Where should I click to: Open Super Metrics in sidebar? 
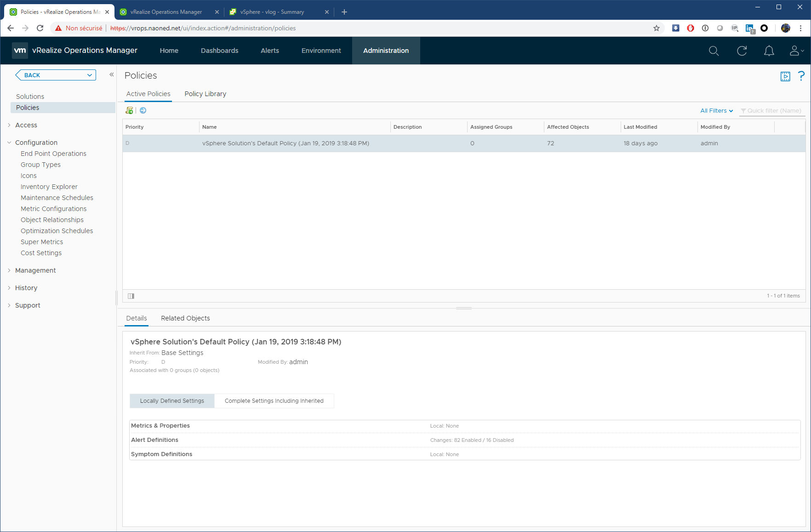pos(42,242)
